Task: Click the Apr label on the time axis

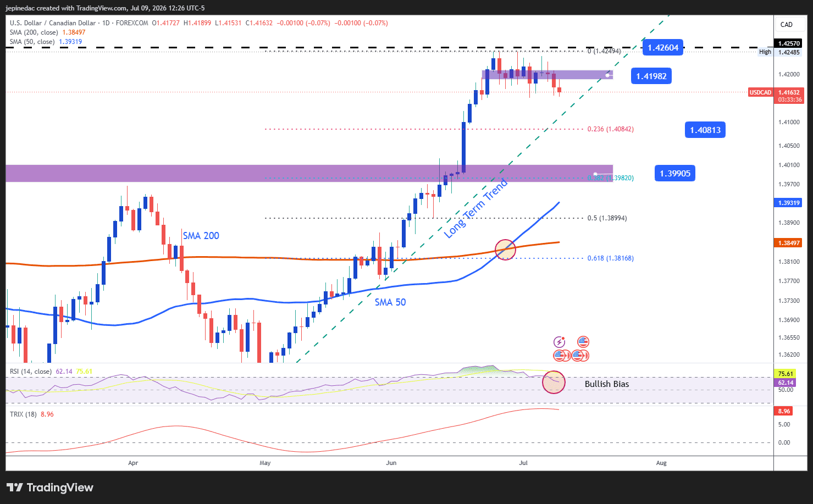Action: click(133, 463)
